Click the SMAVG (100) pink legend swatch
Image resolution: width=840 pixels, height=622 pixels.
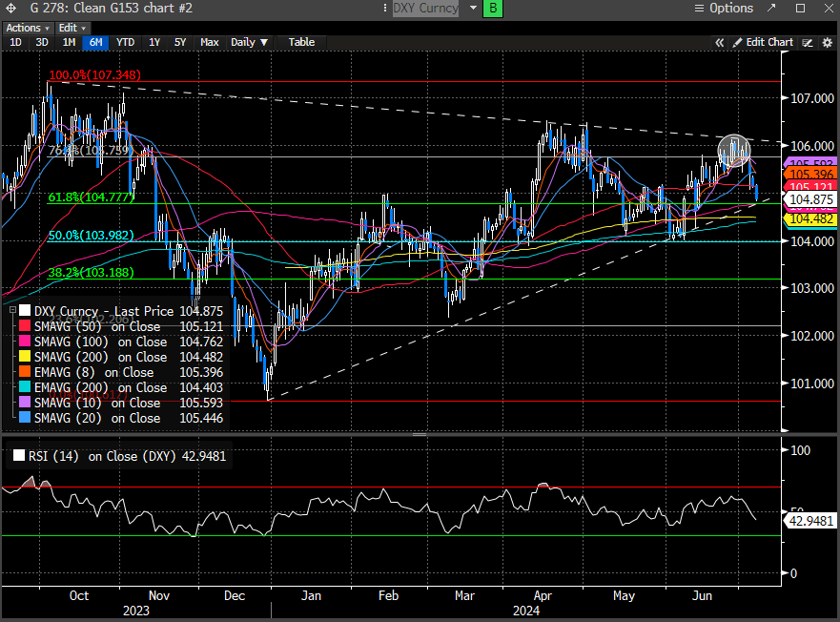(x=25, y=342)
